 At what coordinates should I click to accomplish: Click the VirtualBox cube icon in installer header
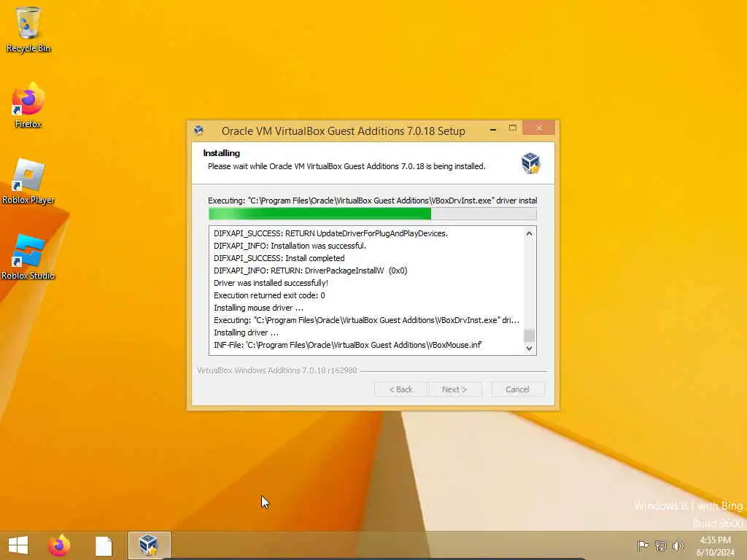530,163
